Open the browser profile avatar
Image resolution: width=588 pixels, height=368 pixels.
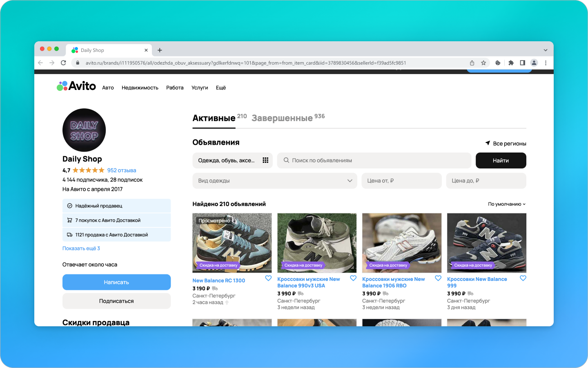point(534,63)
